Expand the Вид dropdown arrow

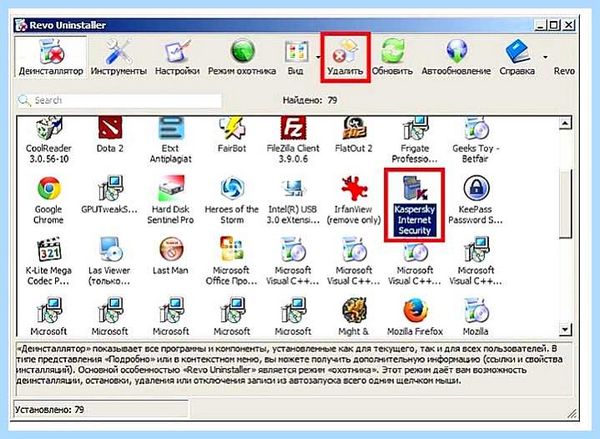click(318, 57)
